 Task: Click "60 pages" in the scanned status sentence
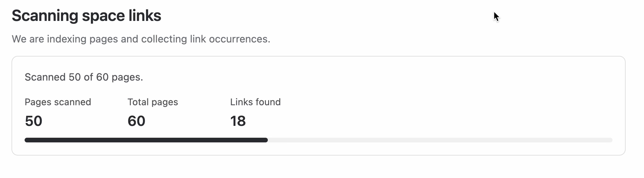pyautogui.click(x=119, y=77)
